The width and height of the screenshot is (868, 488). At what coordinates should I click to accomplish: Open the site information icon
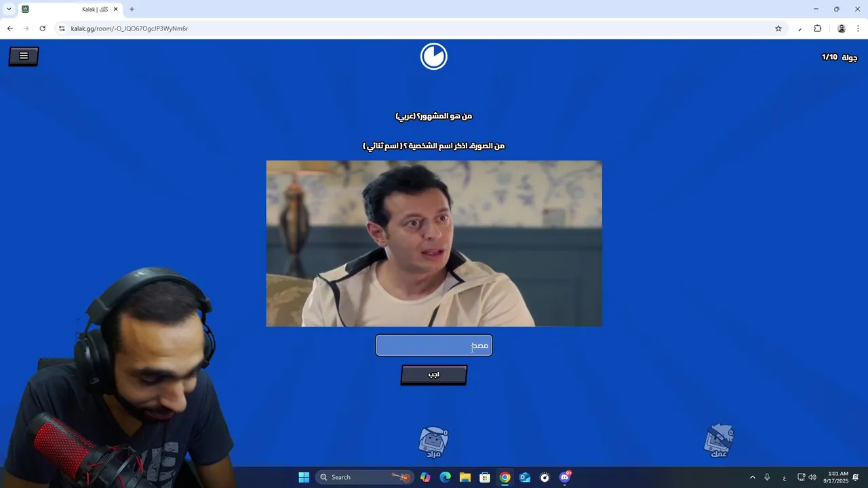[62, 28]
